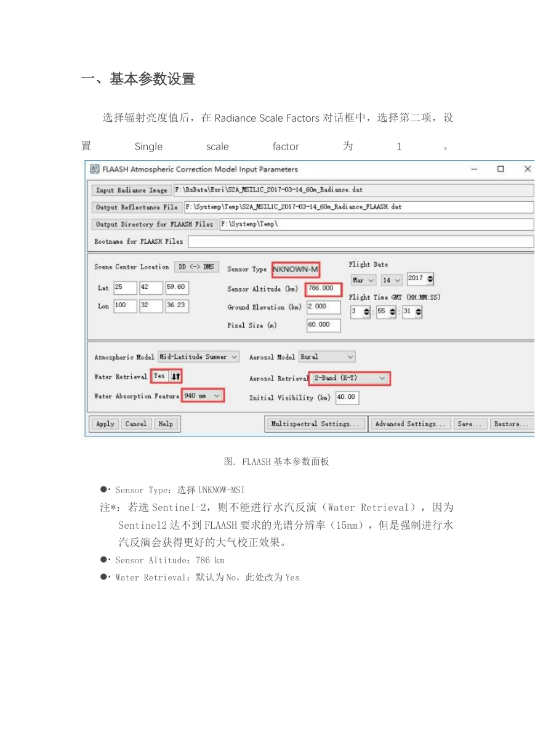Click the Output Reflectance File button

[x=137, y=207]
